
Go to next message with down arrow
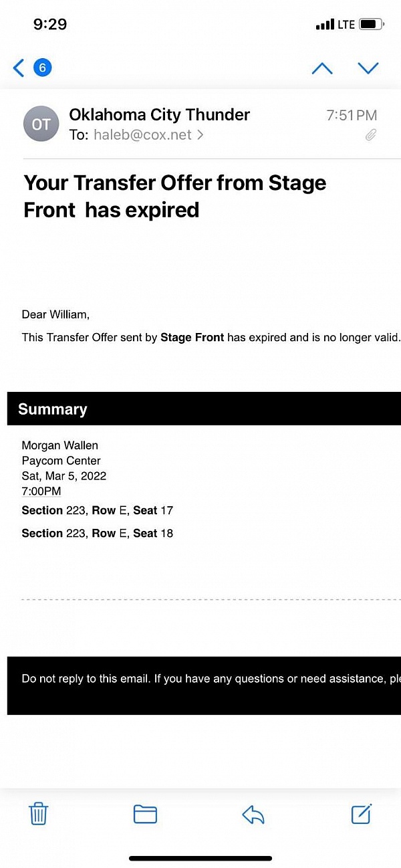(x=368, y=68)
